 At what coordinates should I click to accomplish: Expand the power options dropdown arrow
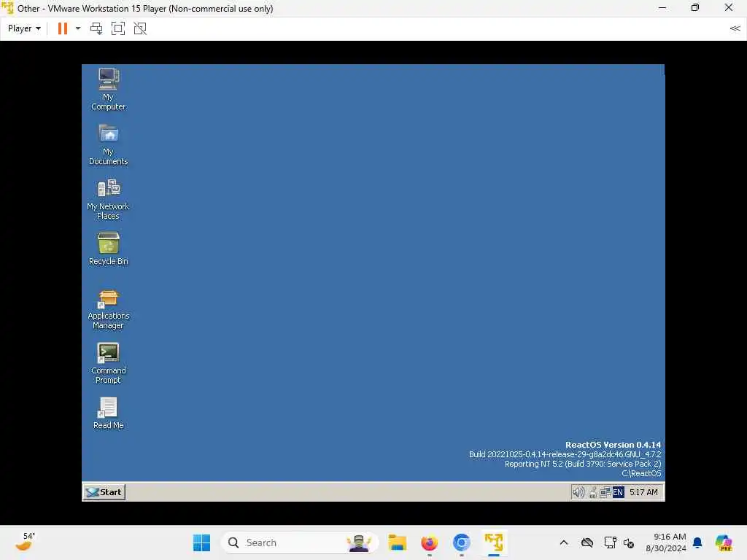(78, 28)
